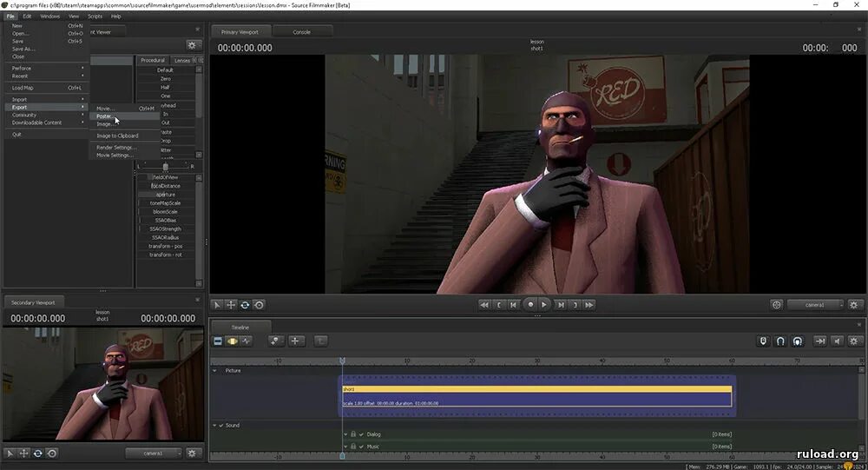
Task: Switch to the Motion Editor mode
Action: point(232,341)
